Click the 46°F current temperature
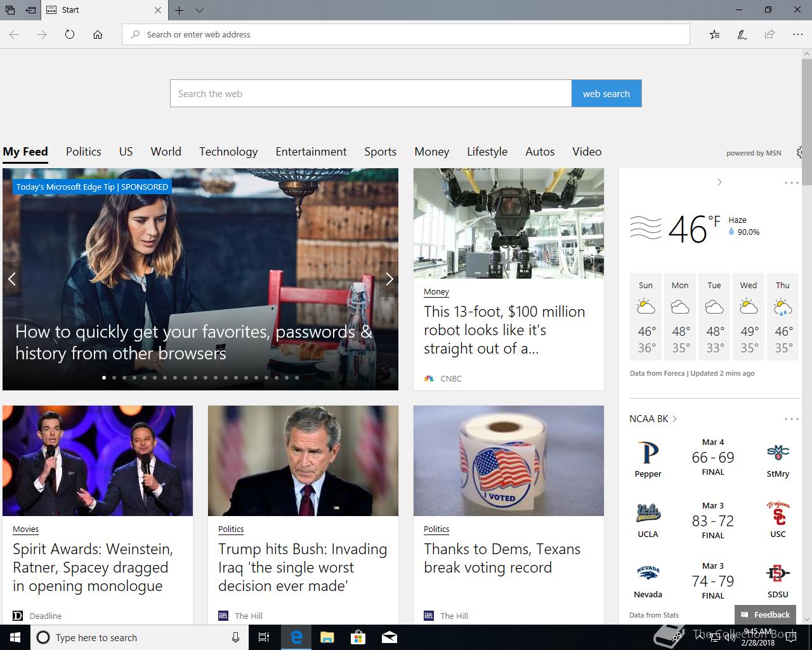Viewport: 812px width, 650px height. 695,229
